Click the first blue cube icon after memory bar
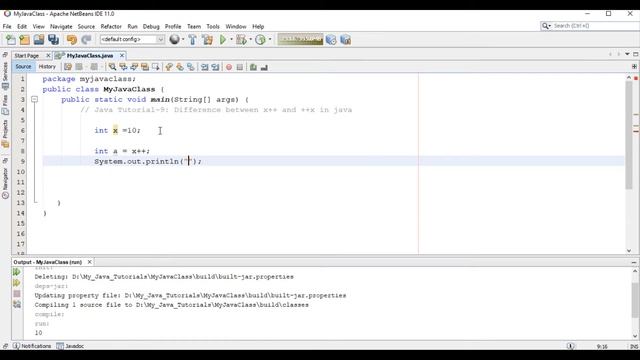 point(331,40)
